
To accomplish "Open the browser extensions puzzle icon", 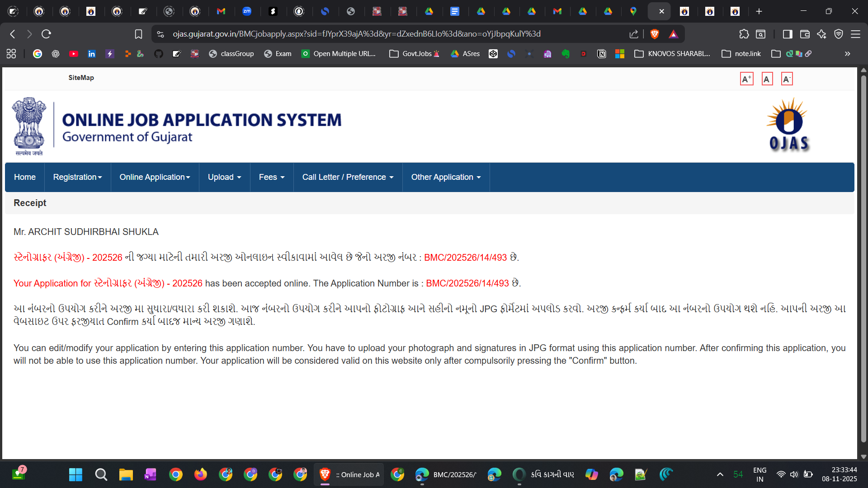I will [x=744, y=34].
